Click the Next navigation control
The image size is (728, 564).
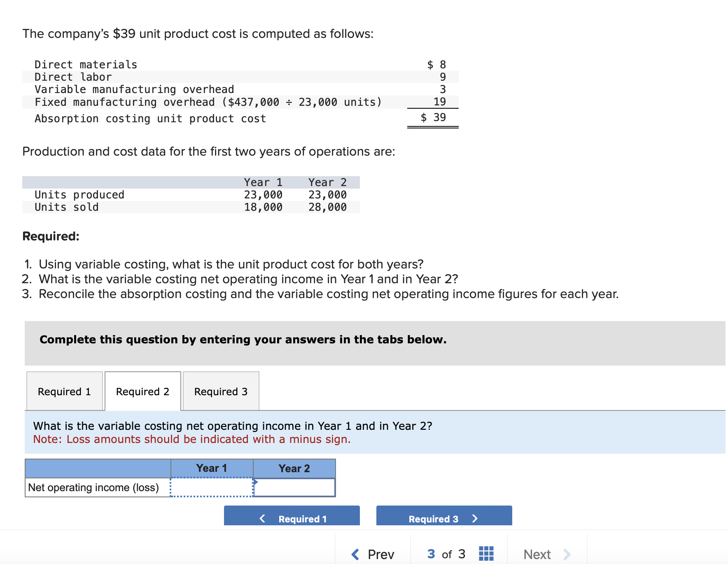(537, 555)
